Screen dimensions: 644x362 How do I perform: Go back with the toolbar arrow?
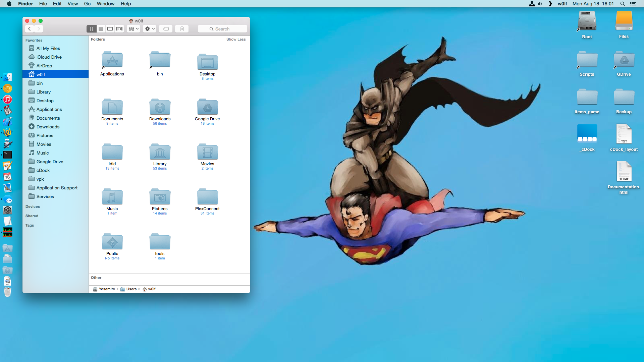(x=30, y=29)
